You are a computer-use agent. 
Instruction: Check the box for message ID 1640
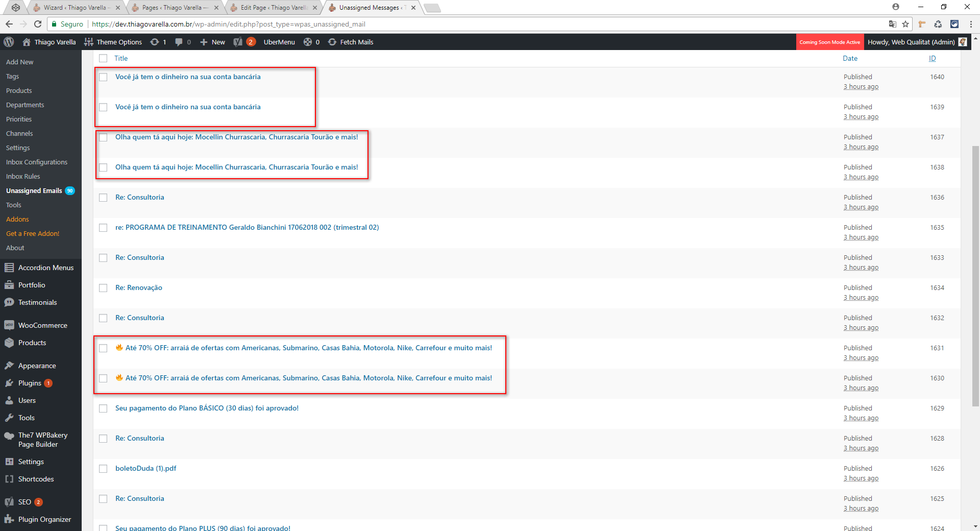pos(103,77)
